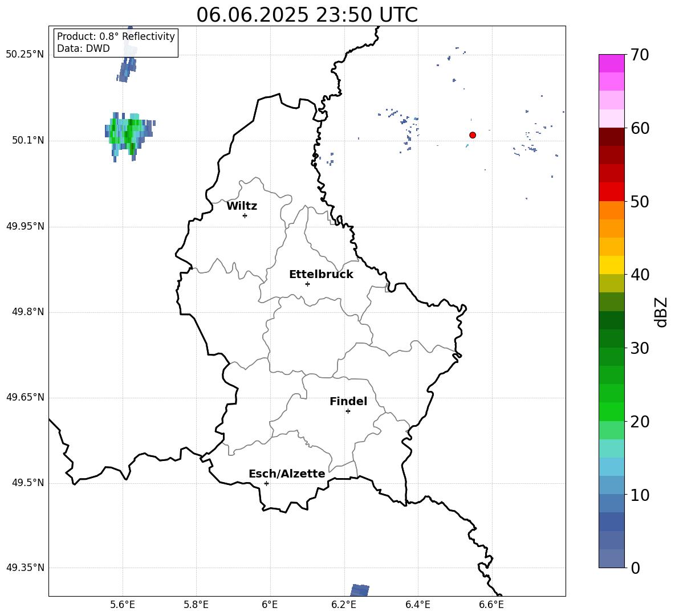This screenshot has width=675, height=616.
Task: Click the 49.5°N latitude label
Action: tap(28, 483)
